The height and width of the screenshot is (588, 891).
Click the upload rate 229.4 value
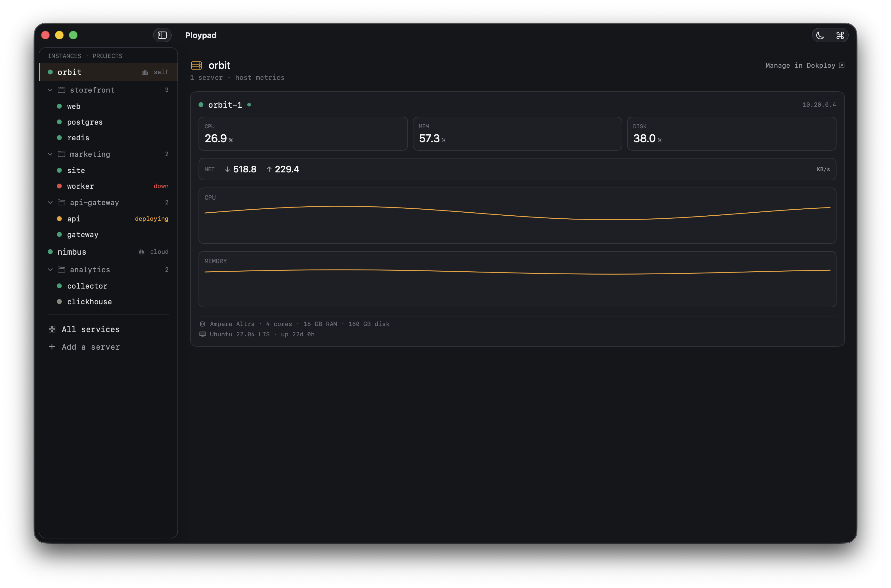pyautogui.click(x=287, y=169)
